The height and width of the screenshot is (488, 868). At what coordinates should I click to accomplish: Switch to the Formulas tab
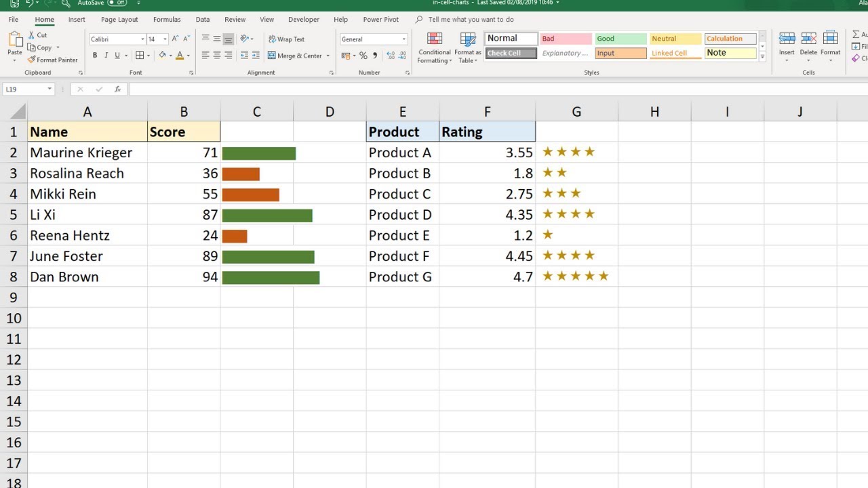coord(167,20)
